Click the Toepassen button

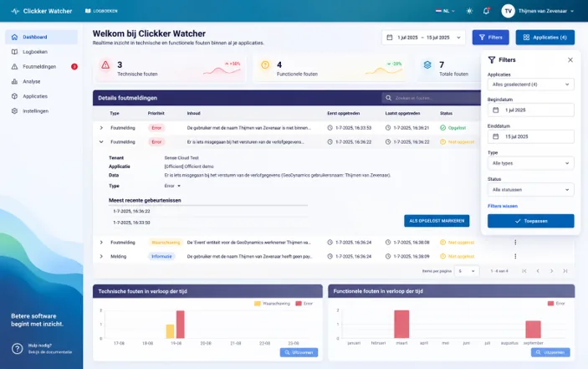point(530,221)
